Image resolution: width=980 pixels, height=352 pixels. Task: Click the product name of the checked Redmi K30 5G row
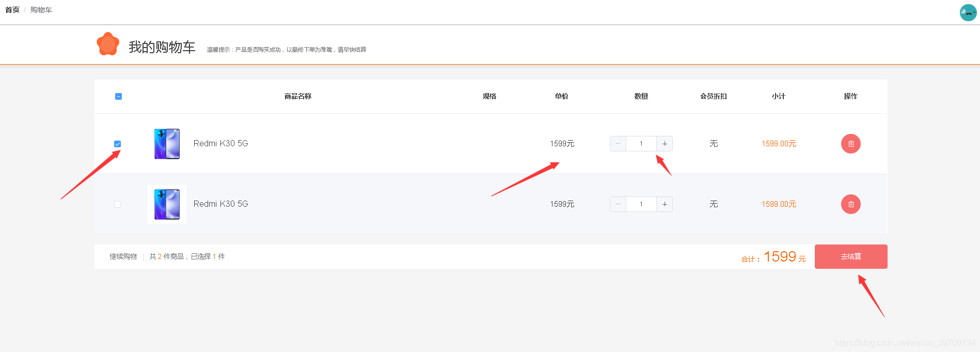(x=220, y=143)
